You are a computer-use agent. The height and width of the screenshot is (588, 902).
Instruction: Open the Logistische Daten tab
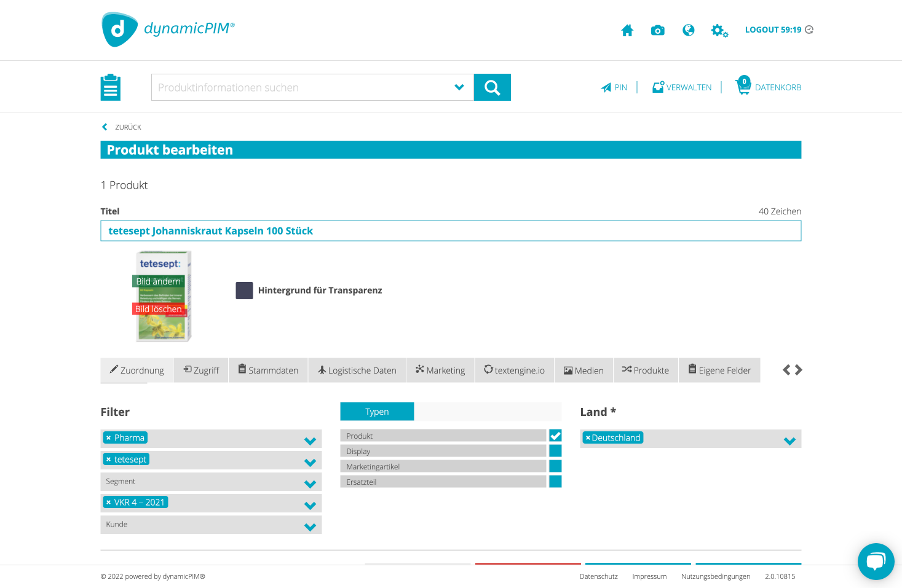(x=357, y=370)
